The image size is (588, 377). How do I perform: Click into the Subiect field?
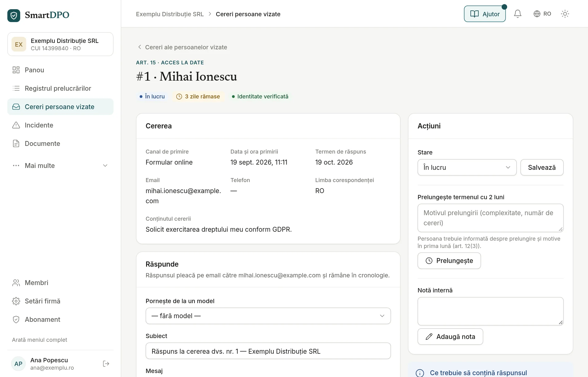(x=268, y=351)
